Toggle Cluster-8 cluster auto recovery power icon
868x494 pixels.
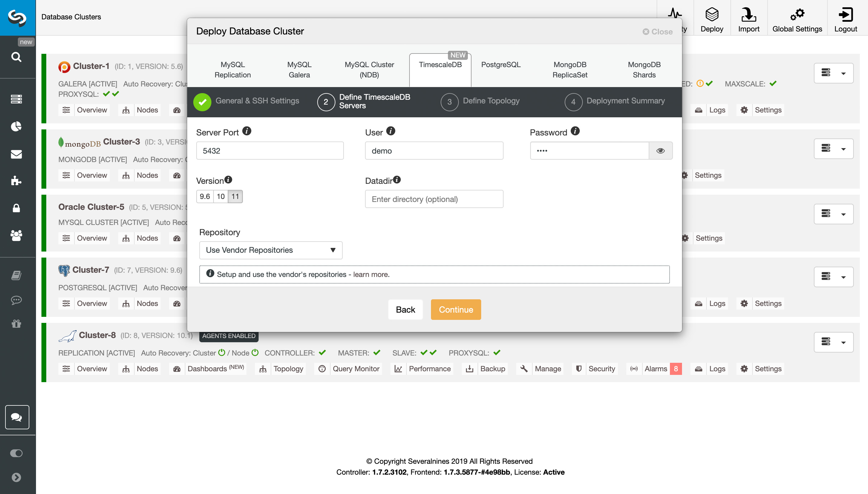[x=222, y=353]
